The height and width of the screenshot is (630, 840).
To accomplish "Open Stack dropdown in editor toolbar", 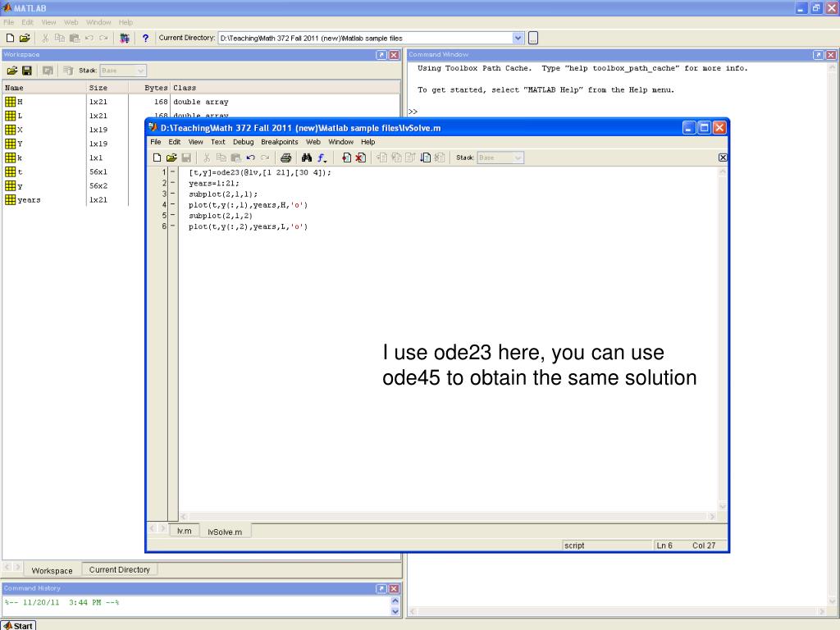I will (518, 157).
